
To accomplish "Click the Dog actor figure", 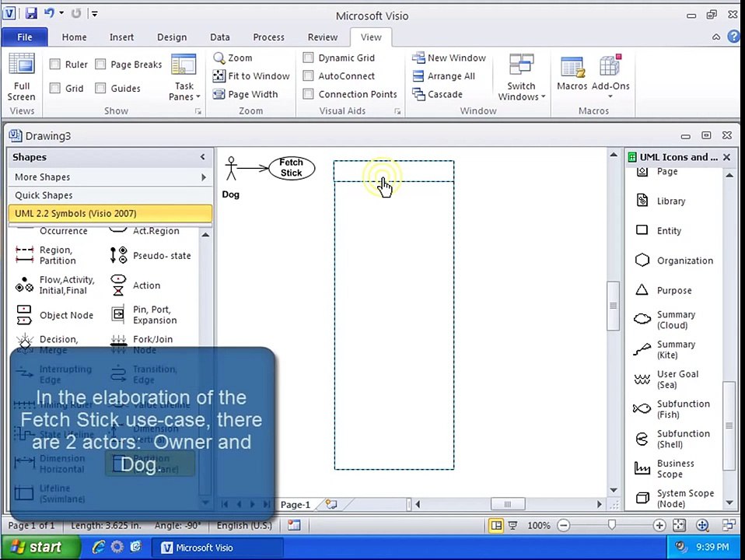I will point(231,169).
